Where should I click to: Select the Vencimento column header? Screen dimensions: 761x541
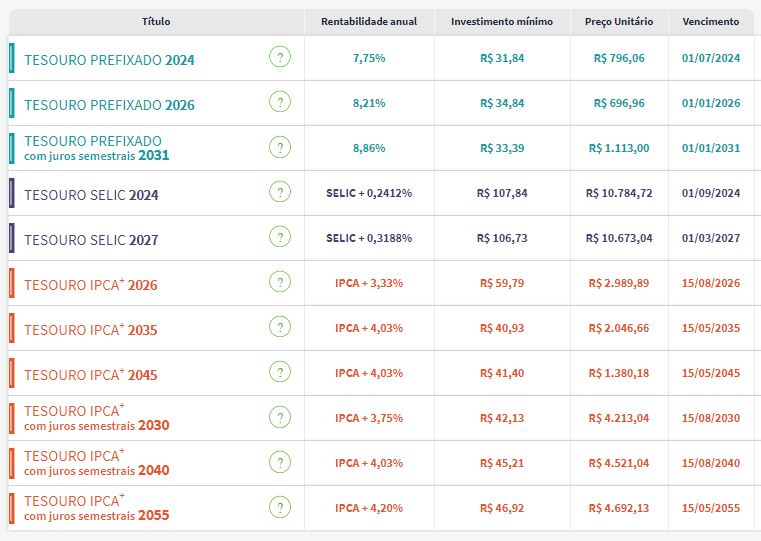[x=711, y=21]
